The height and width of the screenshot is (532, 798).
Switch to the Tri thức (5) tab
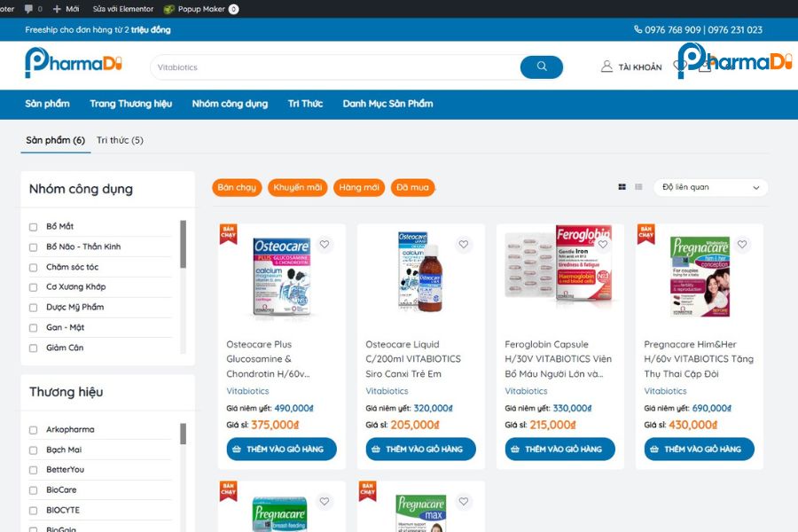point(120,140)
